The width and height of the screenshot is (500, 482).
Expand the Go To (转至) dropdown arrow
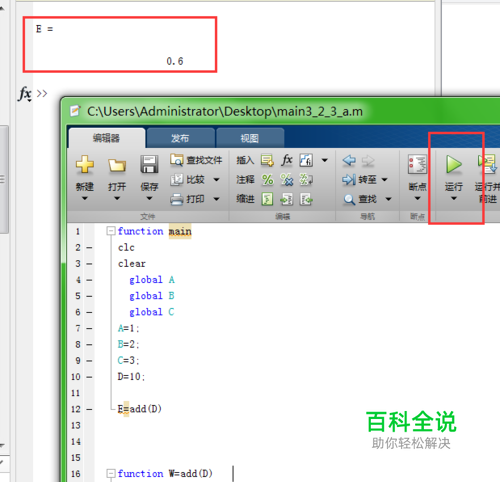click(384, 180)
